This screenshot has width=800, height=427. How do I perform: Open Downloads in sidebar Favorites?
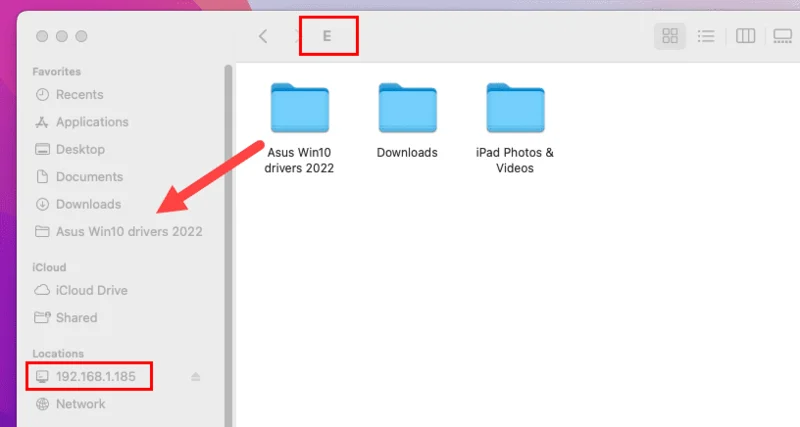88,204
